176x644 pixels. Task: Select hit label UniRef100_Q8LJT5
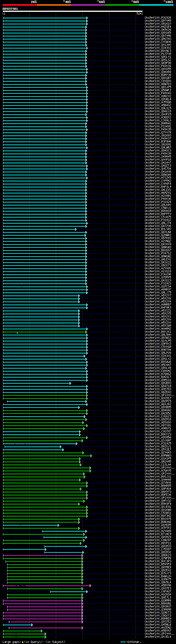[x=158, y=293]
